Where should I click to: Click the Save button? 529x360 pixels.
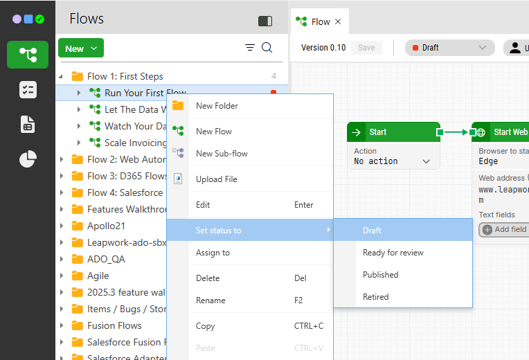pos(366,48)
